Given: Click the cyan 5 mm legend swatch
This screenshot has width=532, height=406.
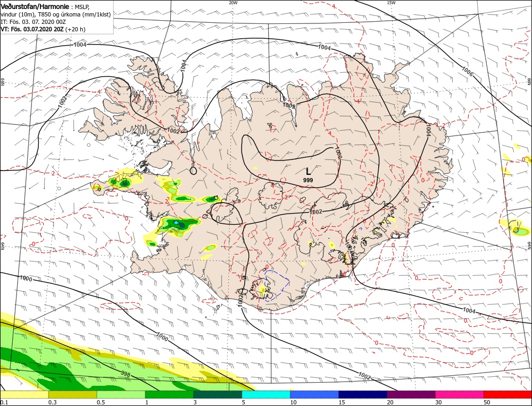Looking at the screenshot, I should [x=266, y=394].
